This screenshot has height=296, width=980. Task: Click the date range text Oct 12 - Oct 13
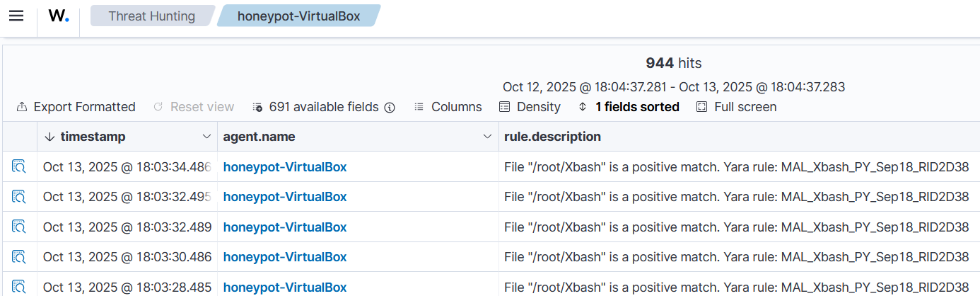click(674, 87)
